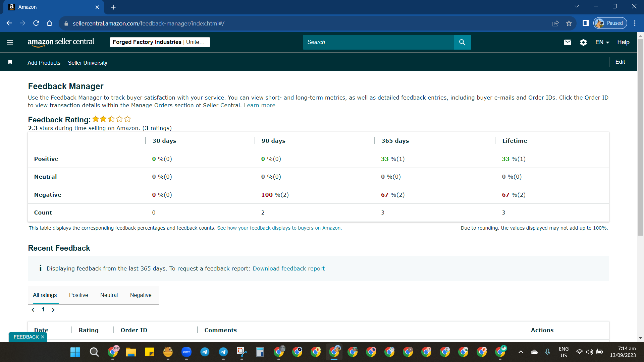Image resolution: width=644 pixels, height=362 pixels.
Task: Show hidden system tray icons
Action: tap(521, 352)
